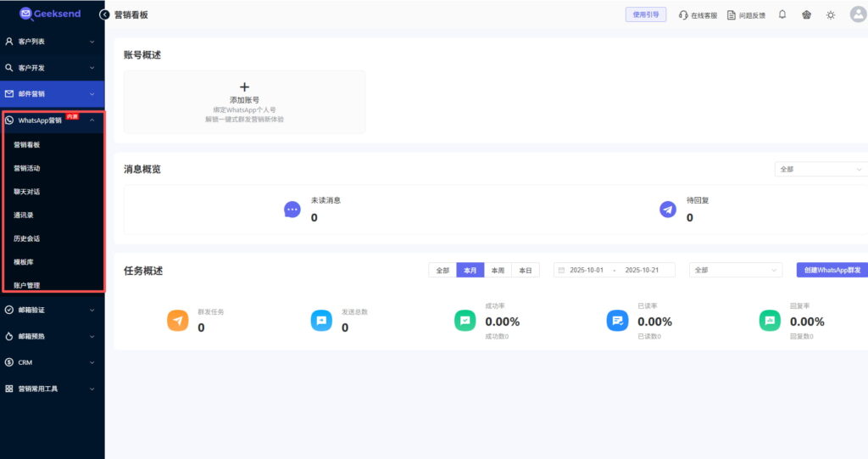Screen dimensions: 868x459
Task: Expand the 客户列表 sidebar menu
Action: 52,41
